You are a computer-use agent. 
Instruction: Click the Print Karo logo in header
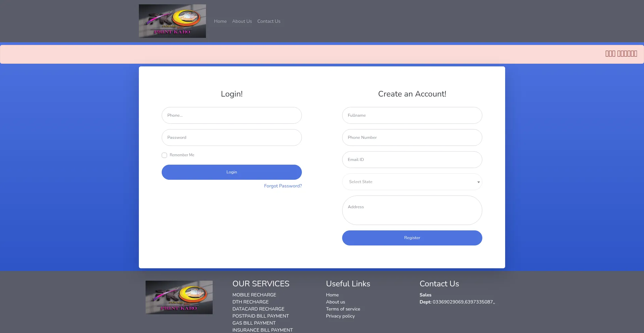pyautogui.click(x=172, y=21)
